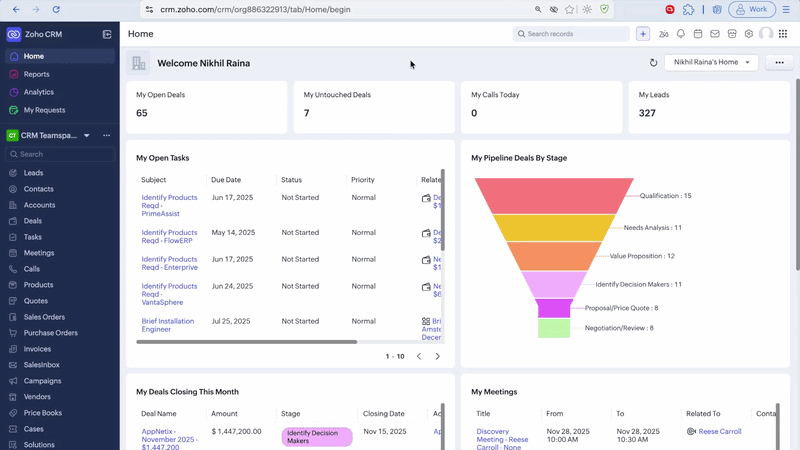Open the Contacts module
Screen dimensions: 800x450
(x=38, y=189)
